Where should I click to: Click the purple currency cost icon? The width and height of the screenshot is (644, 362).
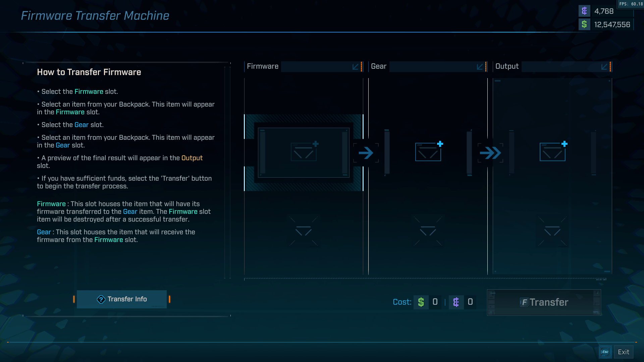point(456,302)
